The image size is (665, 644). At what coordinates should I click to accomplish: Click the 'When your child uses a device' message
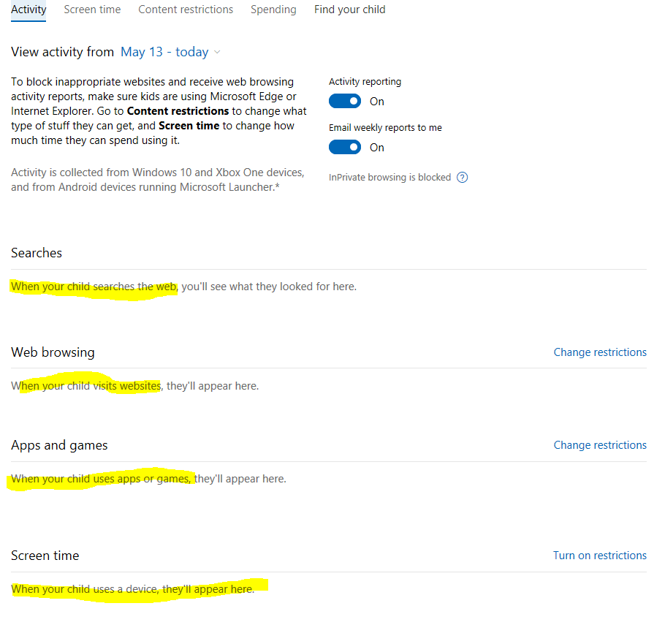(x=133, y=589)
